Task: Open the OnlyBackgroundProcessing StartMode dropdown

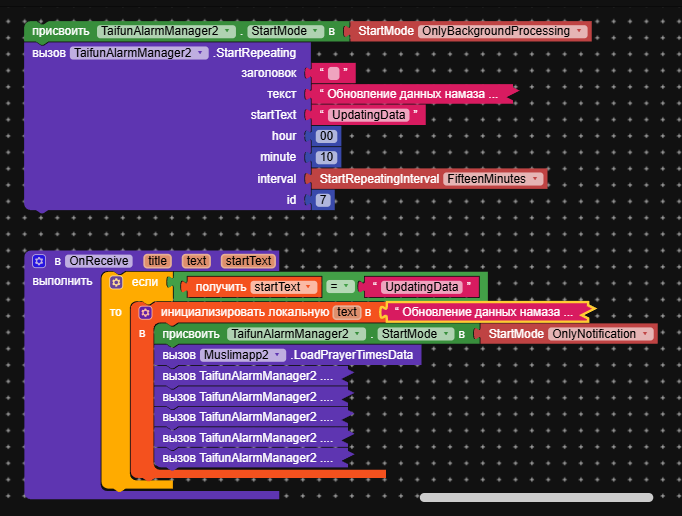Action: [x=579, y=31]
